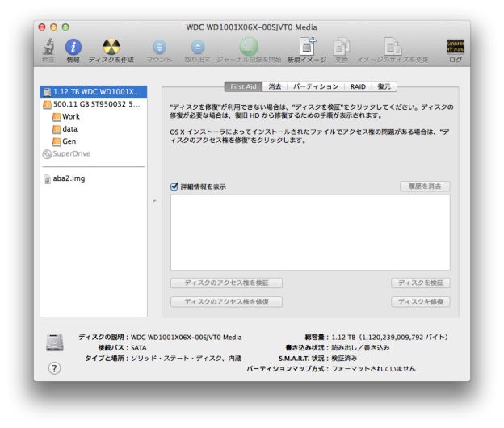Click the ディスクを検証 button
The height and width of the screenshot is (428, 504).
click(x=420, y=283)
